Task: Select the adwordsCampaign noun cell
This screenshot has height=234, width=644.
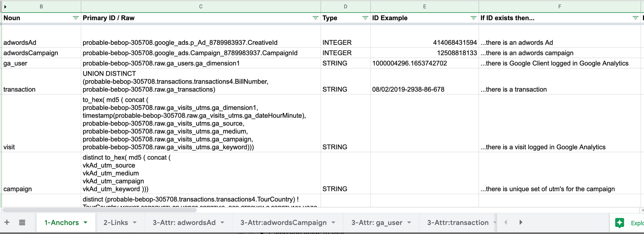Action: click(x=41, y=53)
